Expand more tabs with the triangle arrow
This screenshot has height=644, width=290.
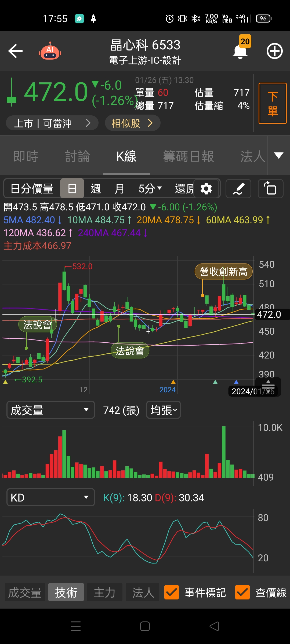(278, 156)
